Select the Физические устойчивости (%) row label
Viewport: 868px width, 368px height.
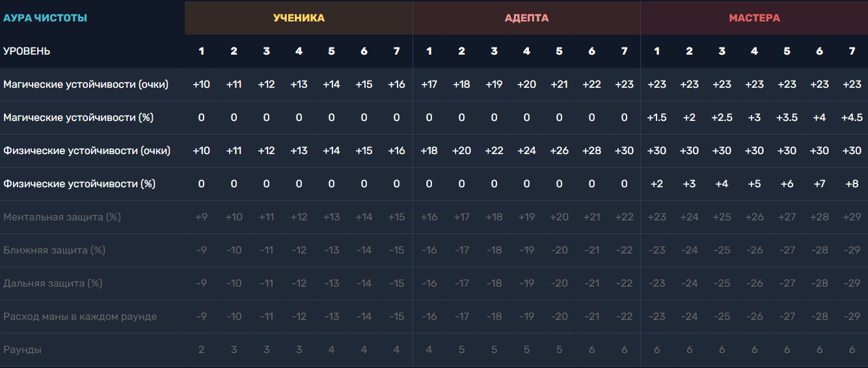79,184
